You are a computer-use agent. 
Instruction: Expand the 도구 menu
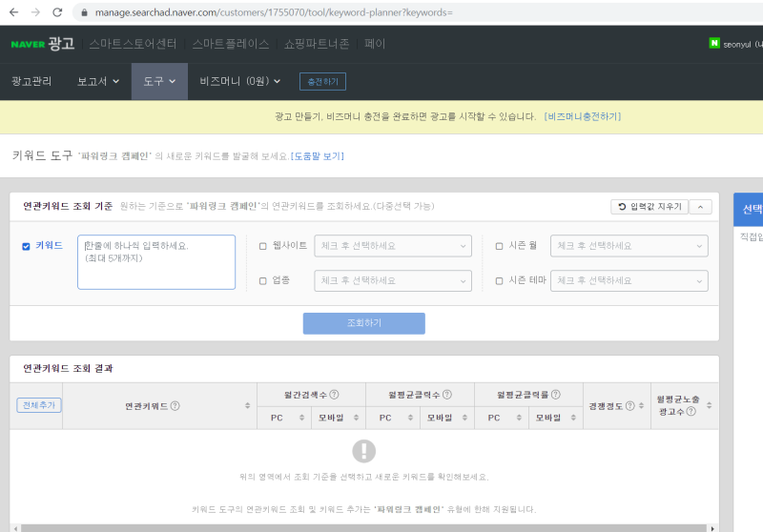pyautogui.click(x=159, y=81)
